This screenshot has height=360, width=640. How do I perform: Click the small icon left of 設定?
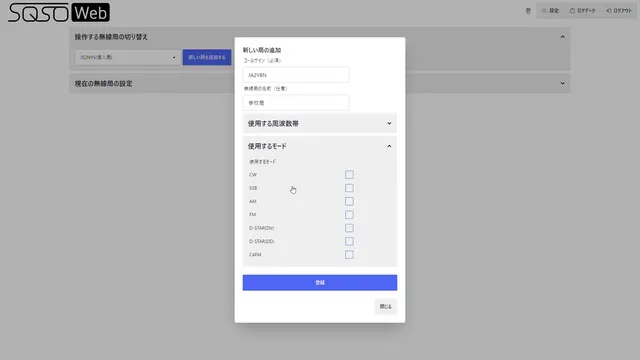click(x=528, y=11)
